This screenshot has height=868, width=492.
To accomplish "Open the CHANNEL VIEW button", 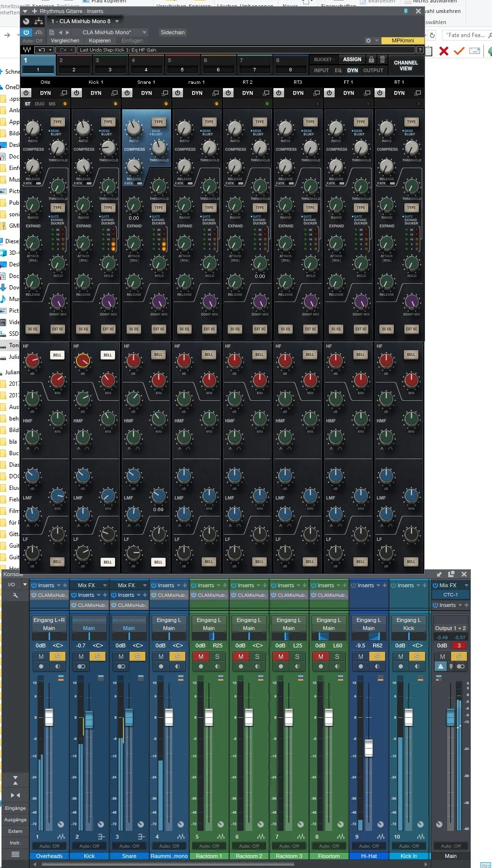I will 406,66.
